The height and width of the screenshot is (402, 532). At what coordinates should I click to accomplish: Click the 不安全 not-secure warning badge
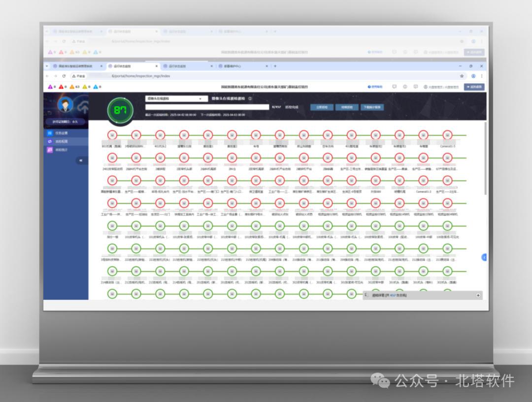(x=78, y=76)
